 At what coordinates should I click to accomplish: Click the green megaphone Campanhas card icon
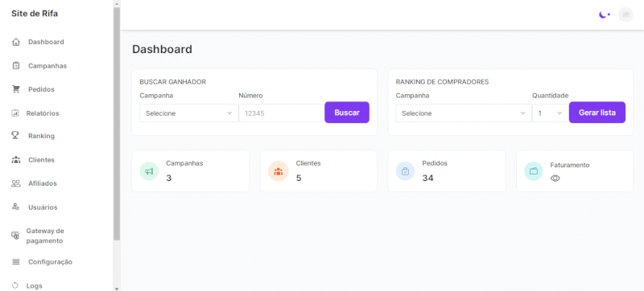[x=149, y=171]
